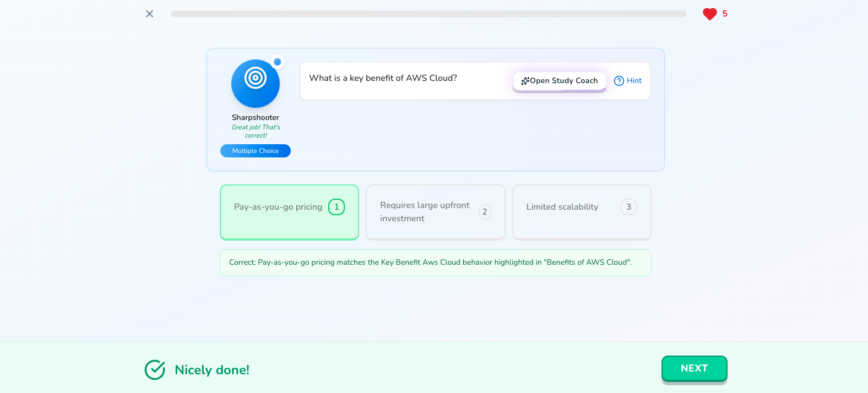Click number 2 badge on second answer
This screenshot has width=868, height=393.
click(485, 212)
